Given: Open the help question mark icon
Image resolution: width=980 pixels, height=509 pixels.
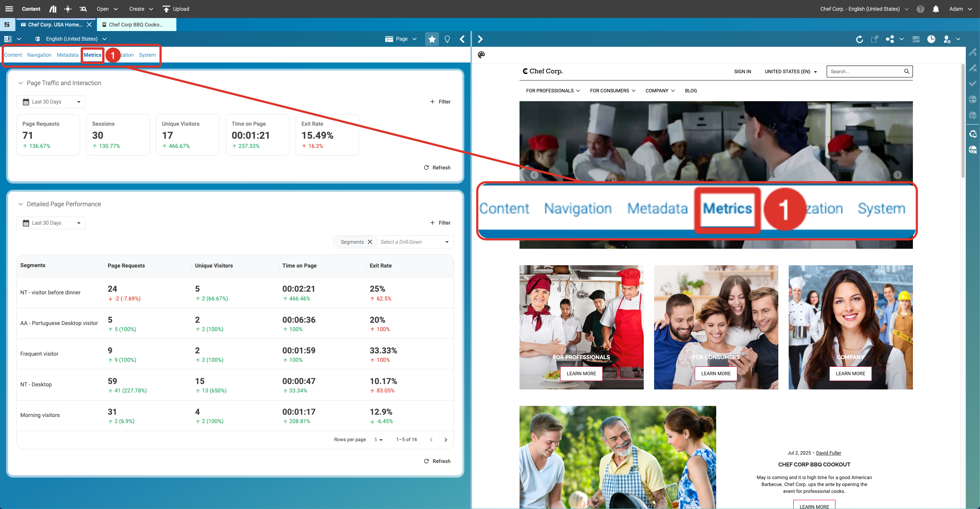Looking at the screenshot, I should tap(921, 9).
